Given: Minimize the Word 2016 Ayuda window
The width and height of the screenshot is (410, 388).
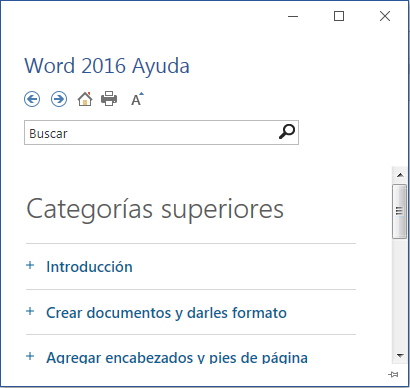Looking at the screenshot, I should [x=293, y=16].
